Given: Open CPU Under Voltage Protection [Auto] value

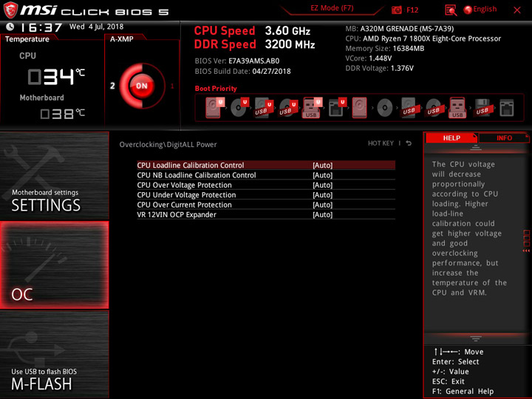Looking at the screenshot, I should [x=323, y=195].
